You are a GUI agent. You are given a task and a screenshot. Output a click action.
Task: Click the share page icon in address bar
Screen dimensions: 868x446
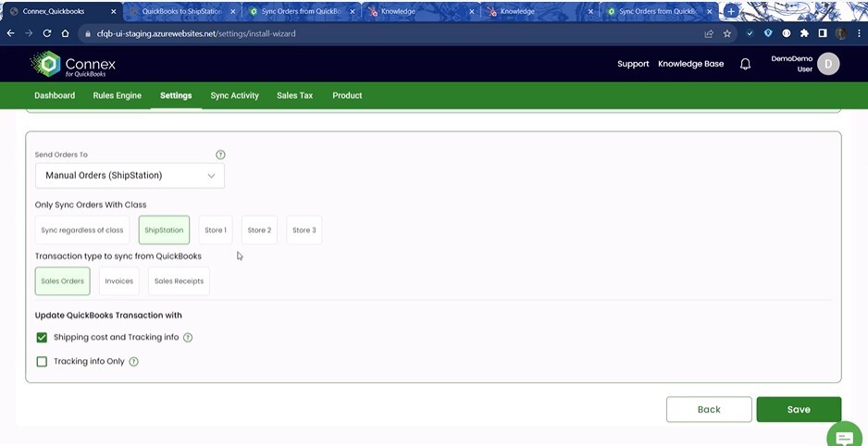click(709, 33)
